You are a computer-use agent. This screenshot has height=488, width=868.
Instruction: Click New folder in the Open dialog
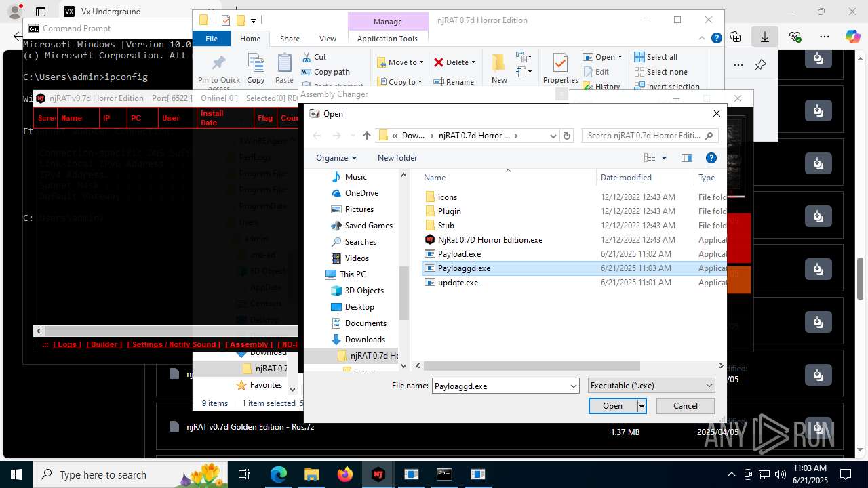[x=397, y=157]
